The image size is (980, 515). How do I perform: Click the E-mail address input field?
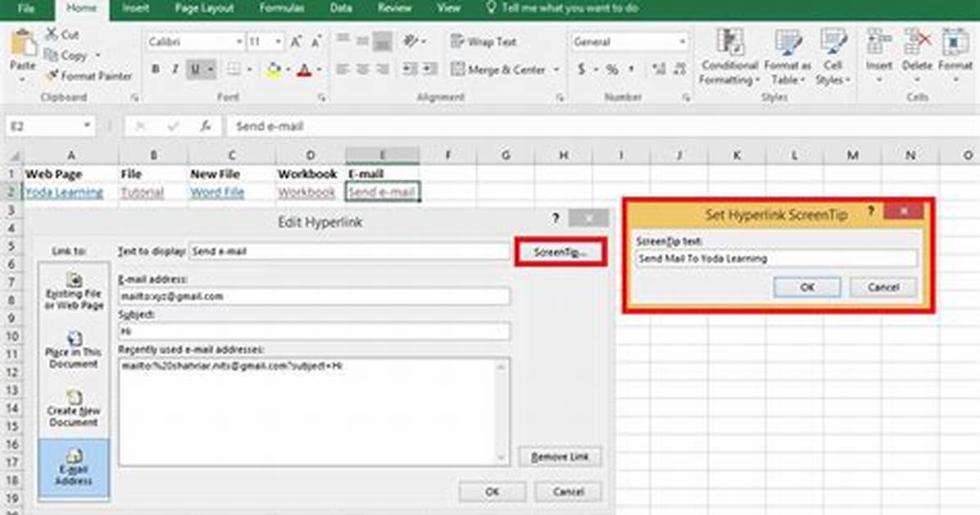(314, 296)
